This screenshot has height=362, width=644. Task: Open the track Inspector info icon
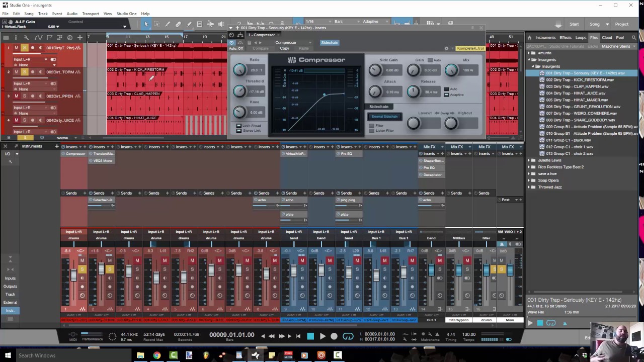(16, 37)
